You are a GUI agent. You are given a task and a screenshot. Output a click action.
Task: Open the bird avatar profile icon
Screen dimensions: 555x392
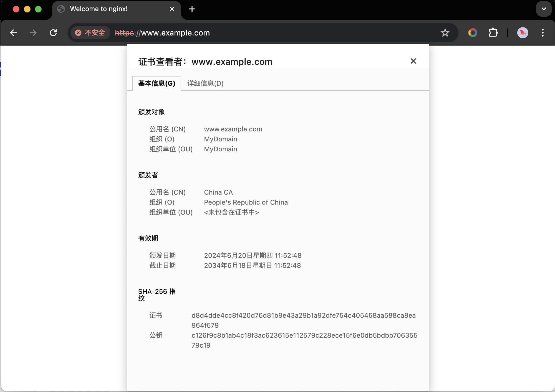pos(523,33)
